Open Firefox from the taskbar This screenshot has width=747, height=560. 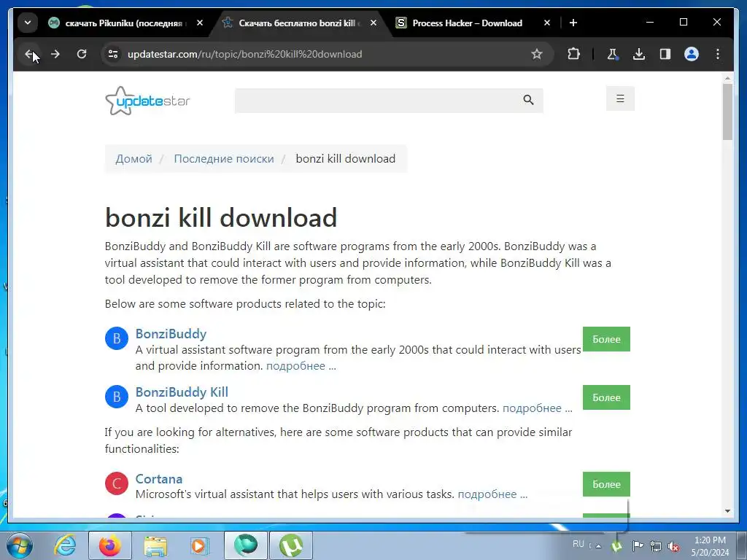point(110,545)
